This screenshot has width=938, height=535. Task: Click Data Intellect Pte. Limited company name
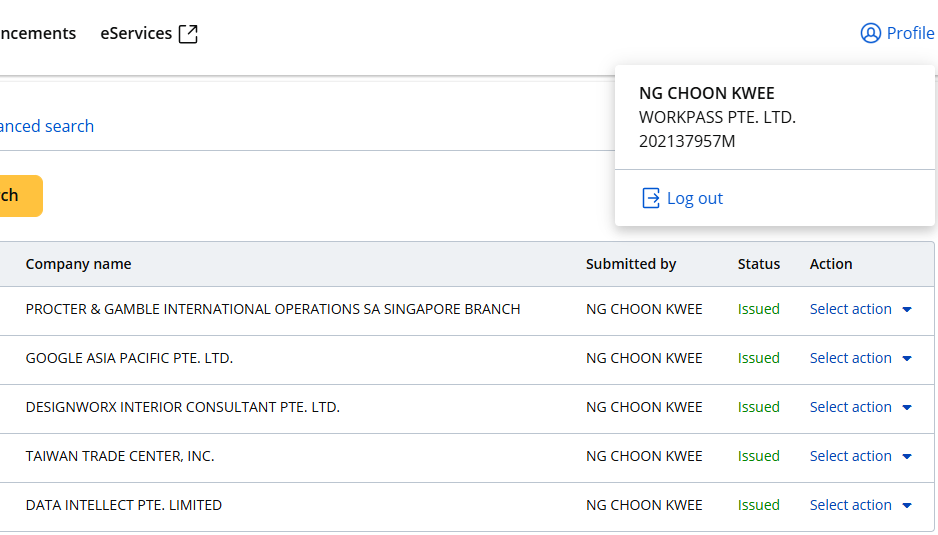[124, 505]
